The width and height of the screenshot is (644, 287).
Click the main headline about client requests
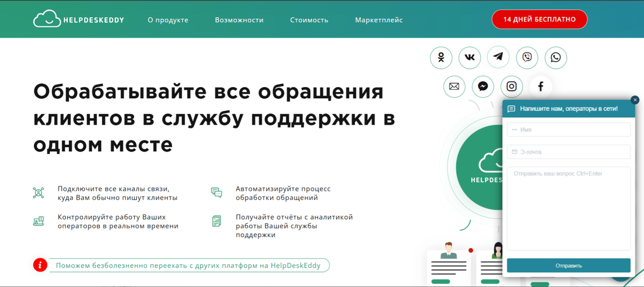click(x=214, y=118)
